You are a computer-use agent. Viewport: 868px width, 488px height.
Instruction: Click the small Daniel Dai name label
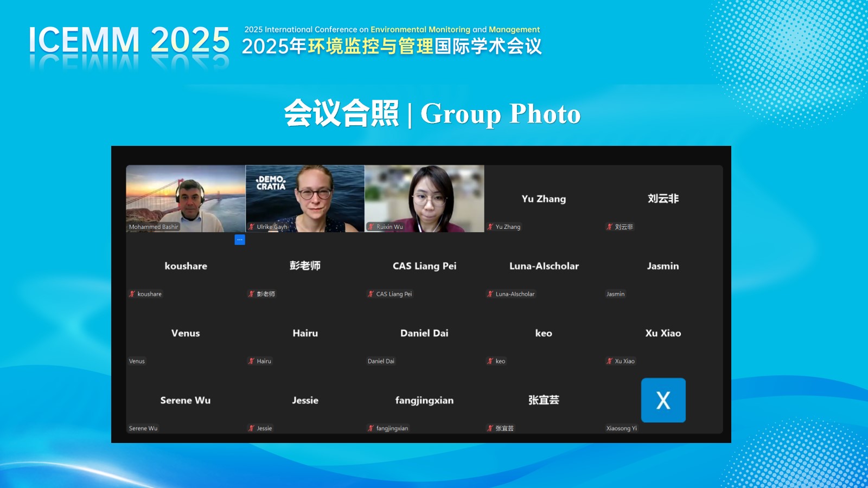[381, 361]
